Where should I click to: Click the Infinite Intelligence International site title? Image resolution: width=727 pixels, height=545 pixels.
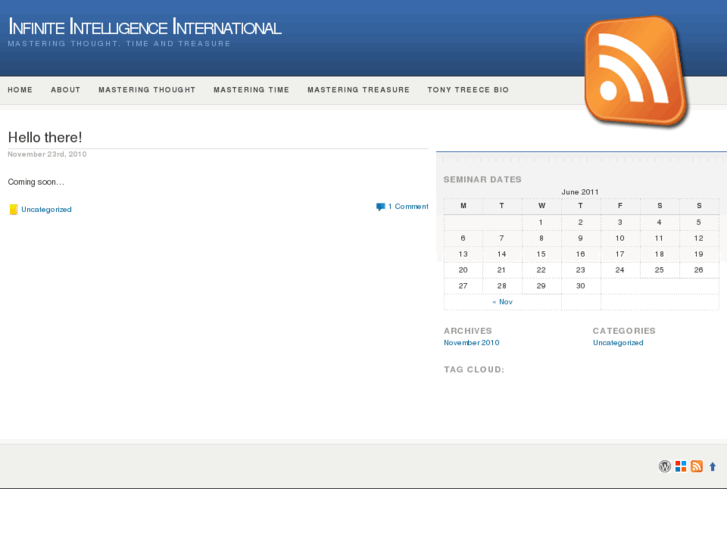click(145, 27)
